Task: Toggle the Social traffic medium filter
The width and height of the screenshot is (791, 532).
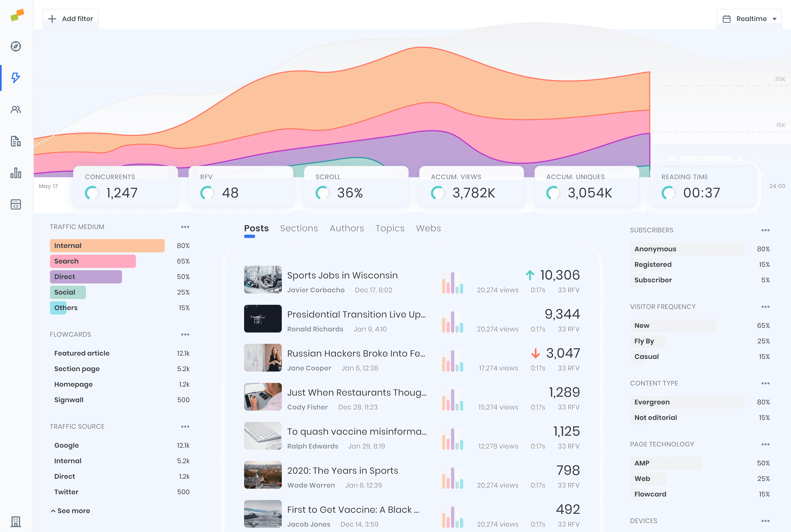Action: [68, 292]
